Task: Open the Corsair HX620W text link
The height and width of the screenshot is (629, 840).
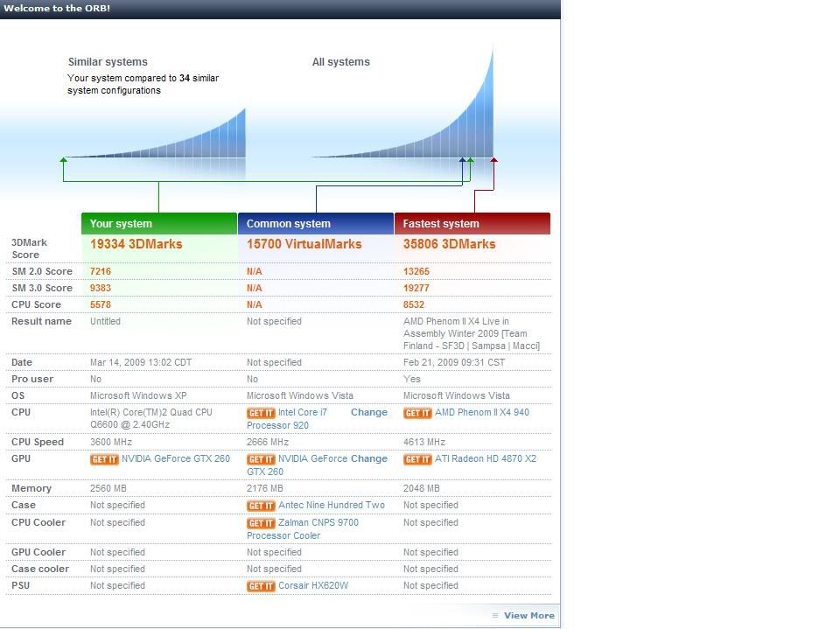Action: click(x=312, y=585)
